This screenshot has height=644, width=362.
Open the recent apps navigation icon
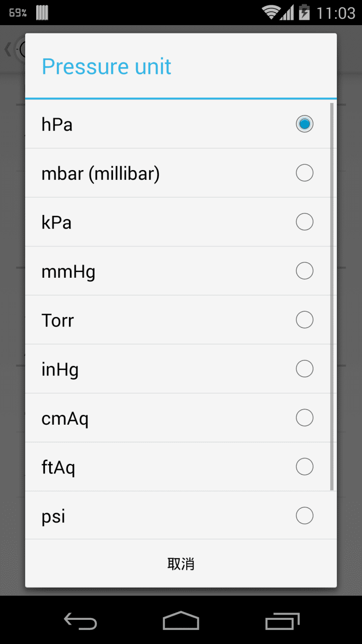282,621
